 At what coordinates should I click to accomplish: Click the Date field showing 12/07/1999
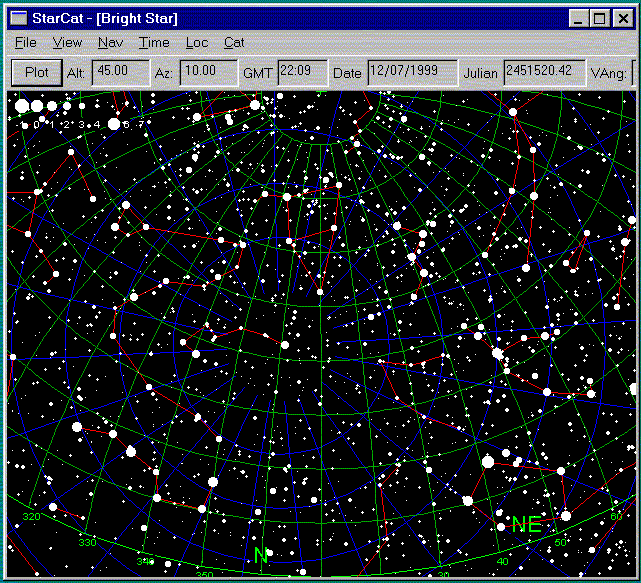(412, 73)
